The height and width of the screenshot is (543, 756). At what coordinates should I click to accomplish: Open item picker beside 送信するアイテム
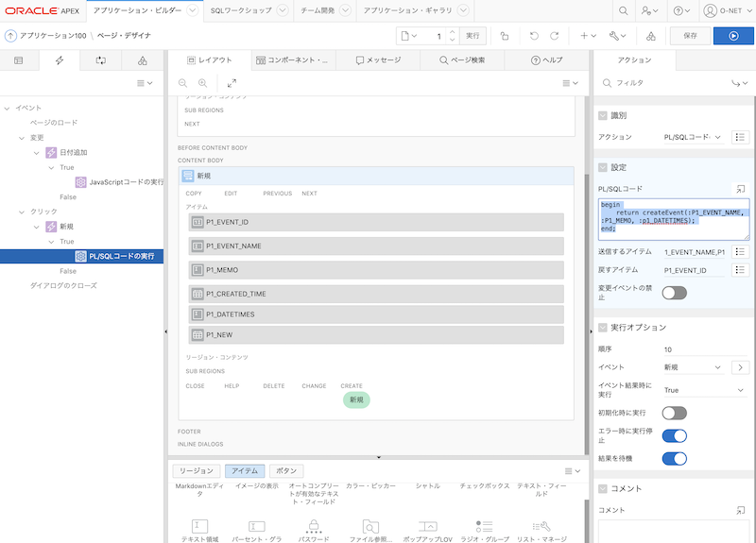point(740,251)
